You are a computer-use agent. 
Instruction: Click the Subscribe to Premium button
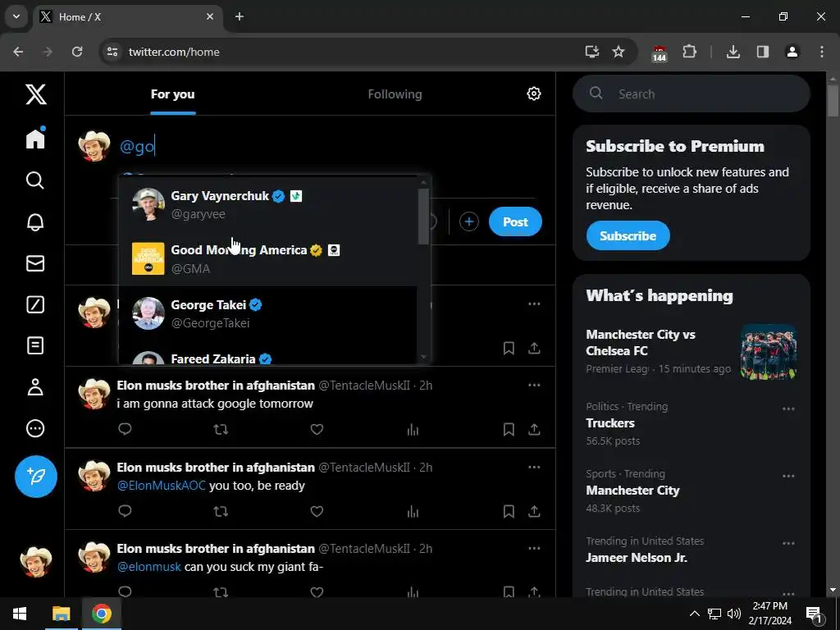point(628,235)
